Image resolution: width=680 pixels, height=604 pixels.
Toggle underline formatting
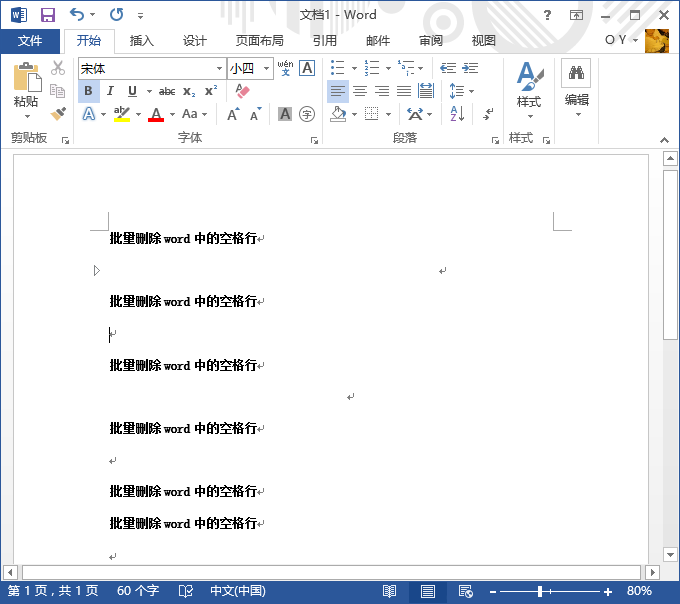point(132,91)
